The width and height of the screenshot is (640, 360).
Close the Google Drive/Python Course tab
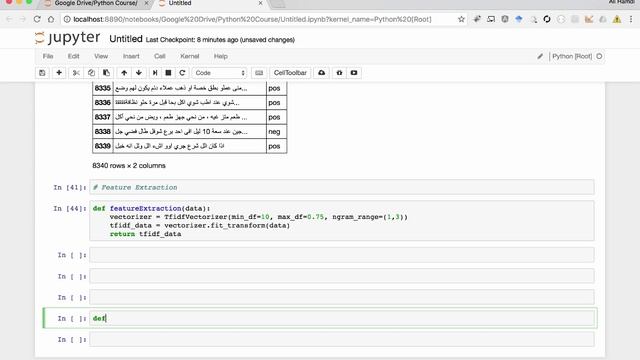point(147,3)
